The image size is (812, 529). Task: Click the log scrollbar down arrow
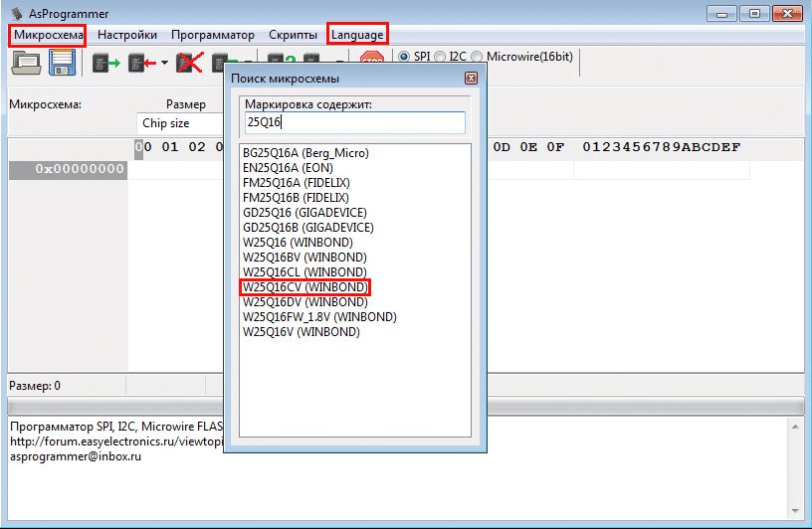tap(795, 511)
